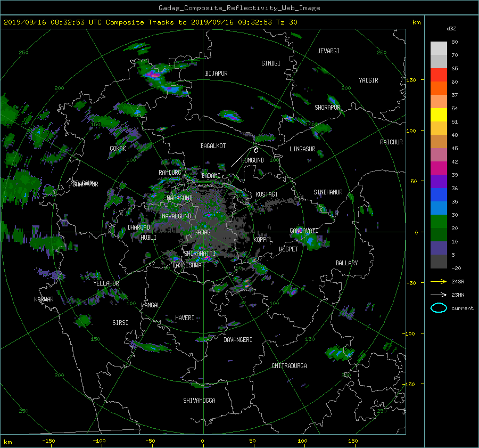Click the dBZ legend heading
This screenshot has height=448, width=479.
click(x=451, y=29)
